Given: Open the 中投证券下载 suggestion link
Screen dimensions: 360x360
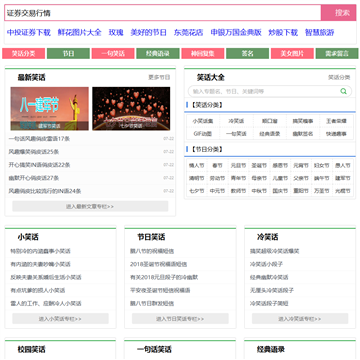Looking at the screenshot, I should click(x=29, y=32).
